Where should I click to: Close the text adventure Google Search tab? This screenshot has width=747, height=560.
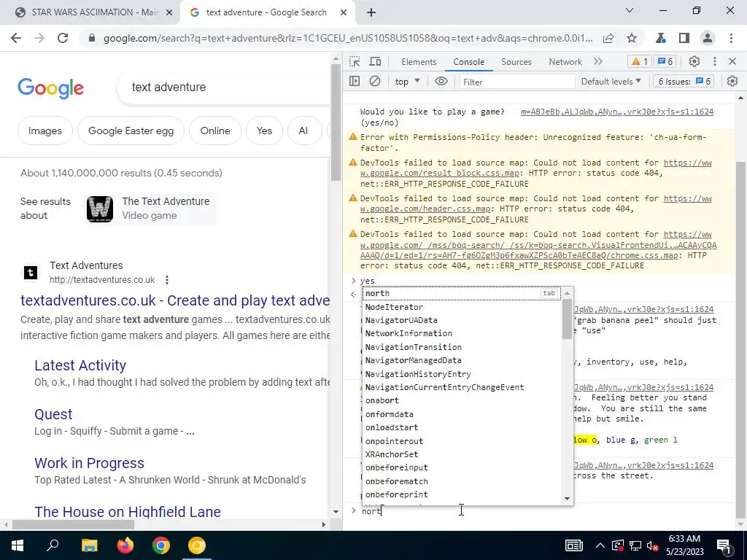point(344,12)
